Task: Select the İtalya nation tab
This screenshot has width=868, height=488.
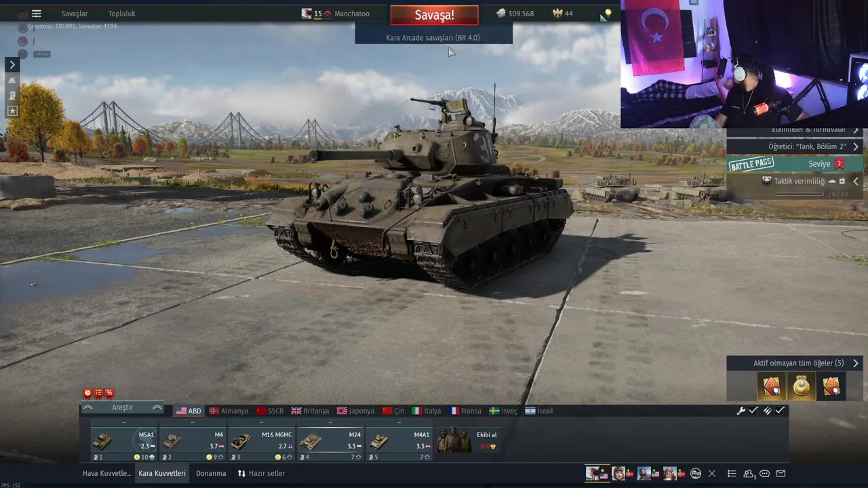Action: [x=427, y=411]
